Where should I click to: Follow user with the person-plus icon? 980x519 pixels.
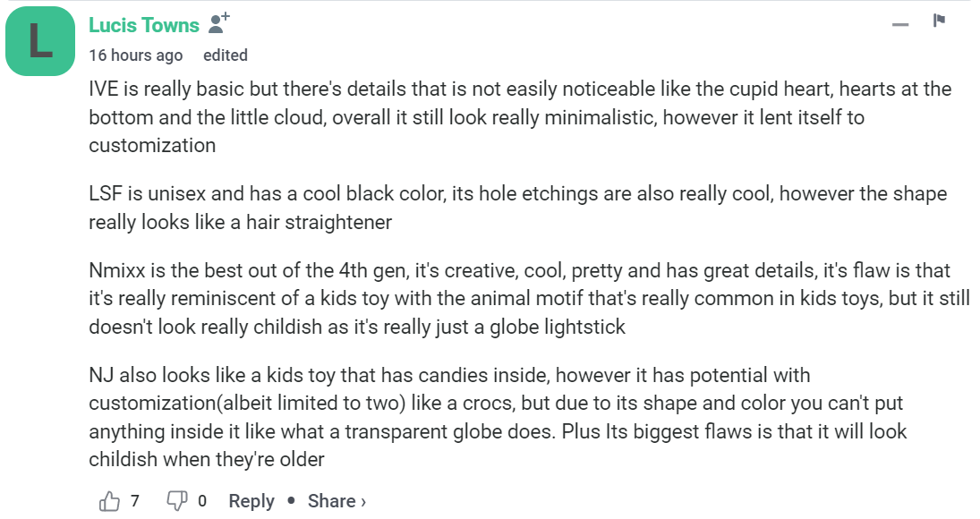[219, 22]
